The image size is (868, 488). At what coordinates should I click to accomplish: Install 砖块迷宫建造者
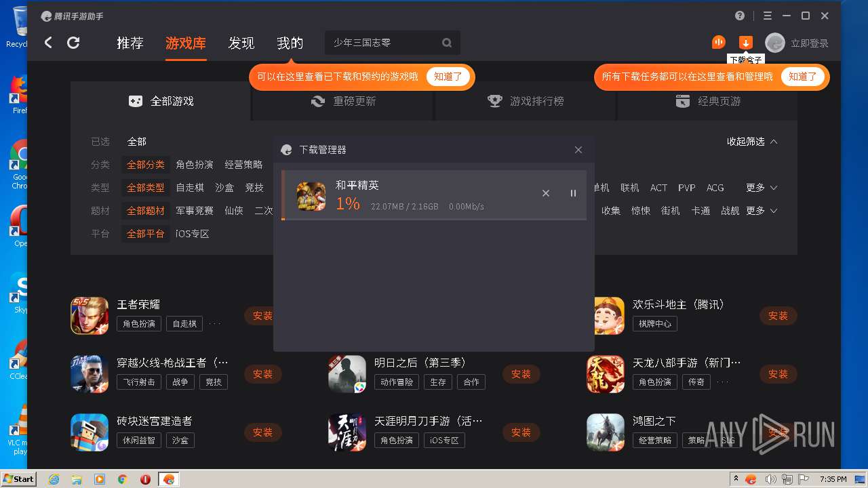pyautogui.click(x=262, y=432)
